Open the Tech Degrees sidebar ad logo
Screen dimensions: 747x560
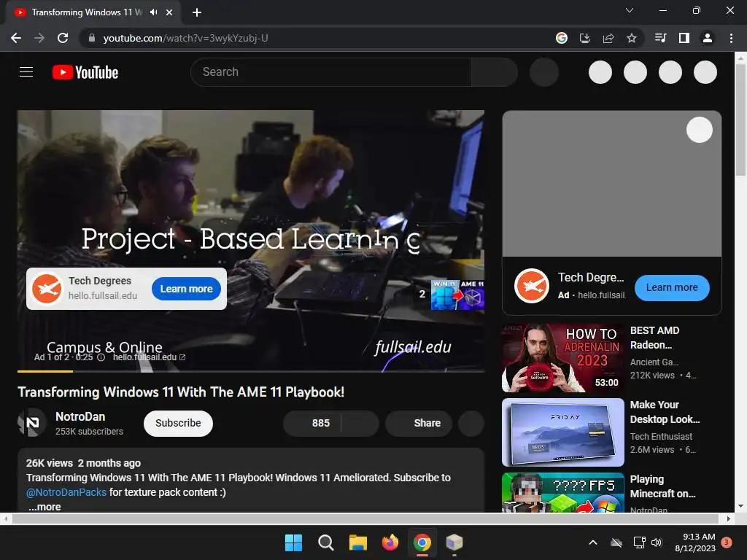(532, 286)
